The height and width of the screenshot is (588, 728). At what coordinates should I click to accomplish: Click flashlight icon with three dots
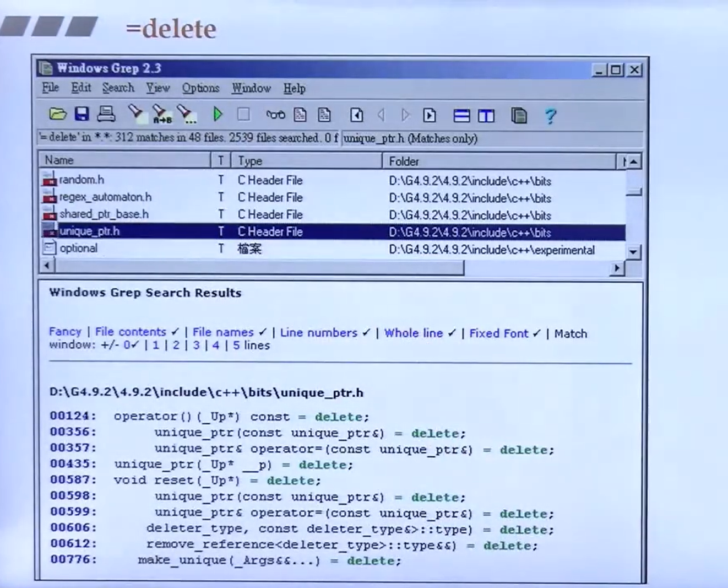pyautogui.click(x=187, y=114)
